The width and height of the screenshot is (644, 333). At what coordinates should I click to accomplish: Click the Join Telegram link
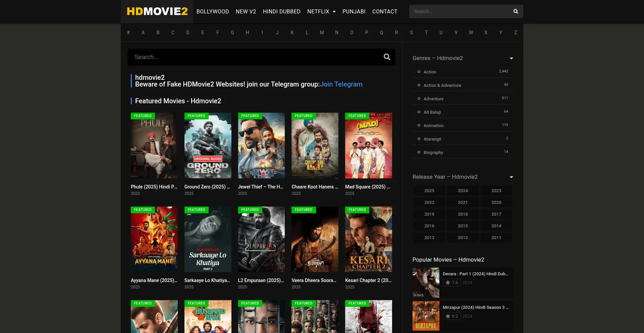pyautogui.click(x=341, y=84)
